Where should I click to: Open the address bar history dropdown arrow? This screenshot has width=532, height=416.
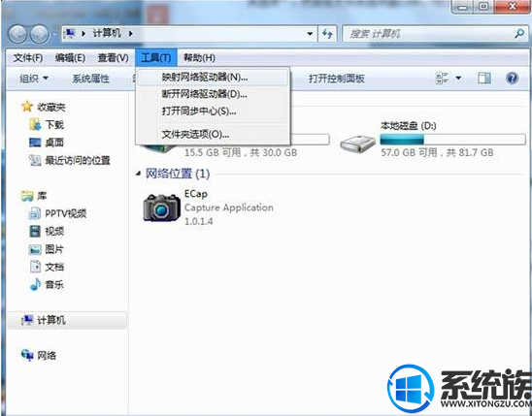tap(310, 34)
